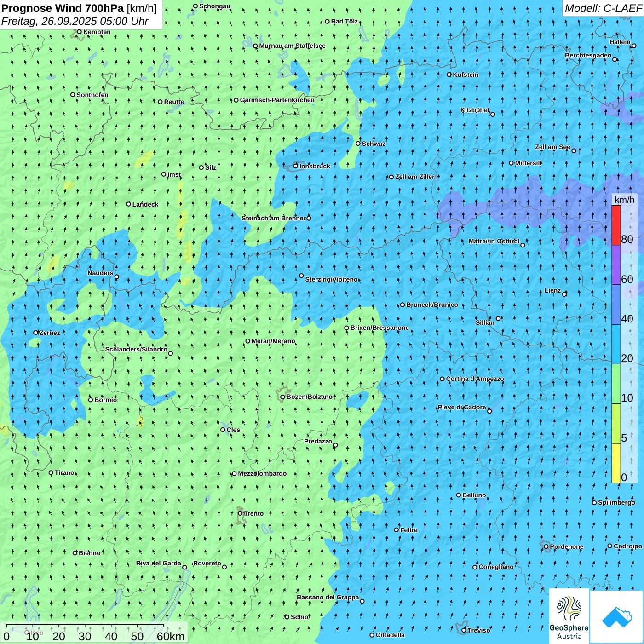Click the Lienz city marker circle
644x644 pixels.
coord(564,294)
